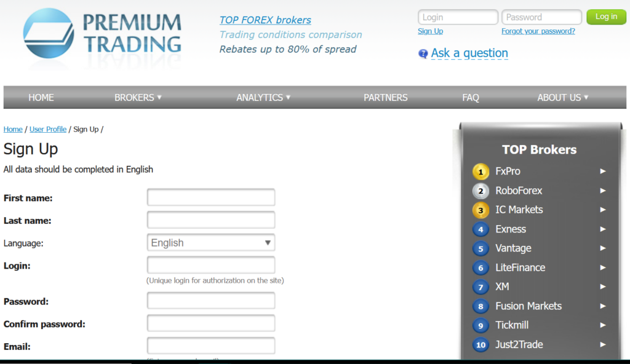Expand the LiteFinance row arrow
The width and height of the screenshot is (630, 364).
[603, 267]
